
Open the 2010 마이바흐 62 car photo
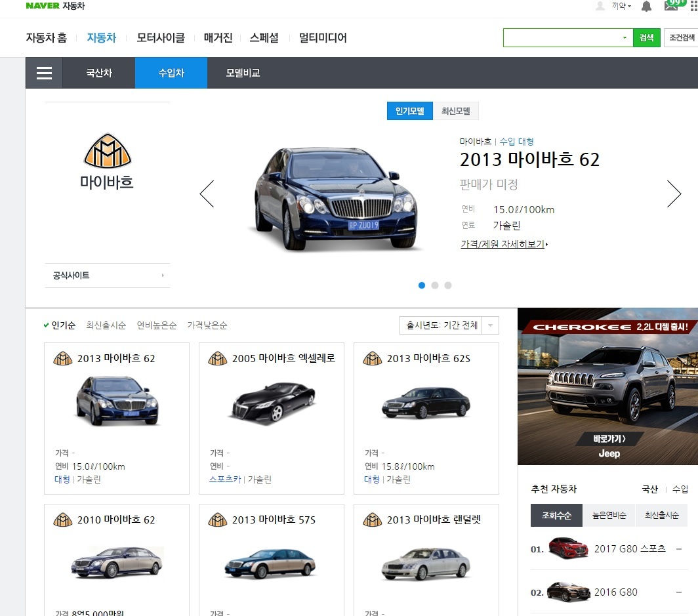coord(117,562)
